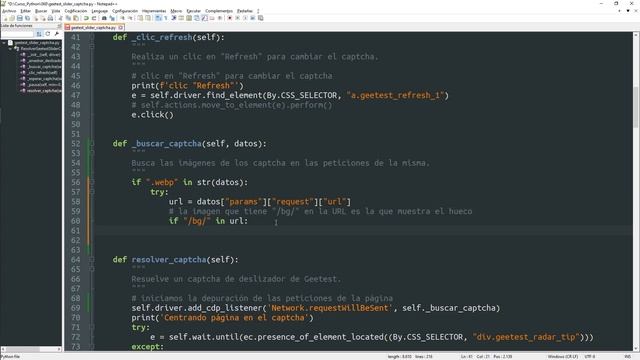Open the Ejecutar menu
640x360 pixels.
pos(193,11)
